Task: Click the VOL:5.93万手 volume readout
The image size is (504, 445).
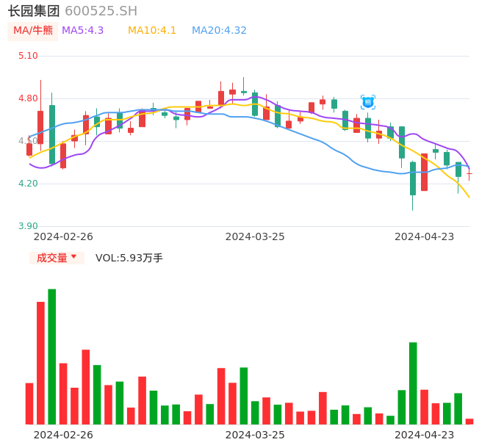Action: tap(129, 258)
